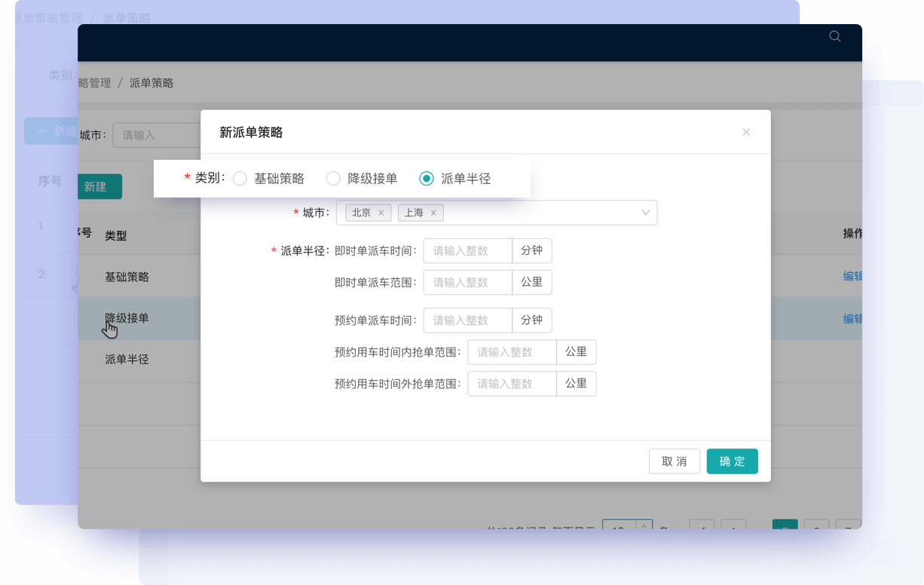Click the 预约用车时间外抢单范围 input field
924x585 pixels.
click(x=512, y=383)
